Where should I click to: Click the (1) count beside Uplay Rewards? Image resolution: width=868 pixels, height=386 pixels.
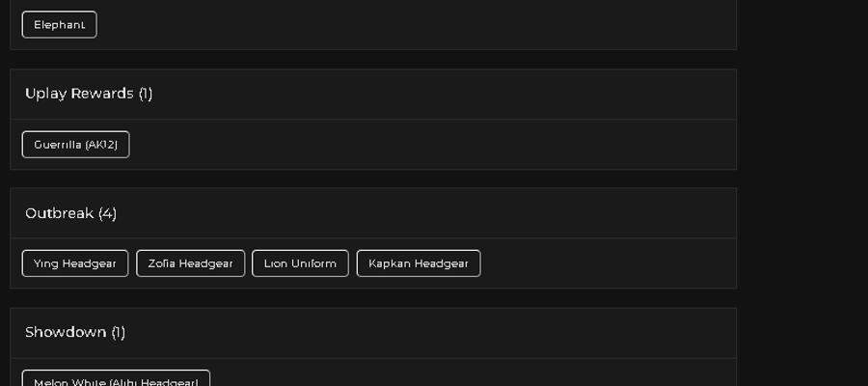point(146,94)
